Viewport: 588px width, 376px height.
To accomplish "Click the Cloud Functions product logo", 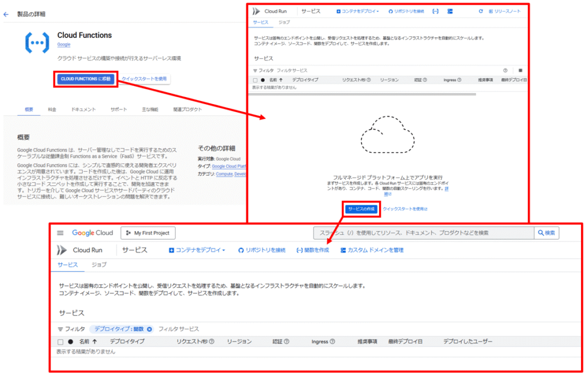I will coord(37,43).
